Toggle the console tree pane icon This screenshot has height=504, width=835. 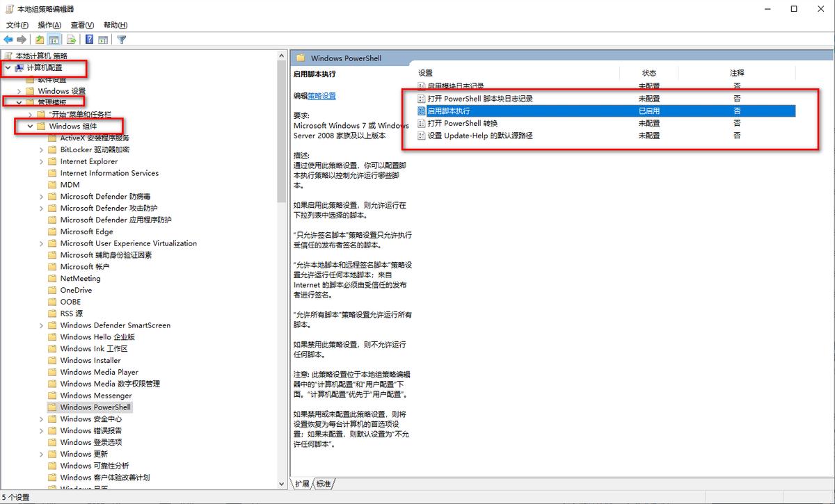tap(54, 40)
